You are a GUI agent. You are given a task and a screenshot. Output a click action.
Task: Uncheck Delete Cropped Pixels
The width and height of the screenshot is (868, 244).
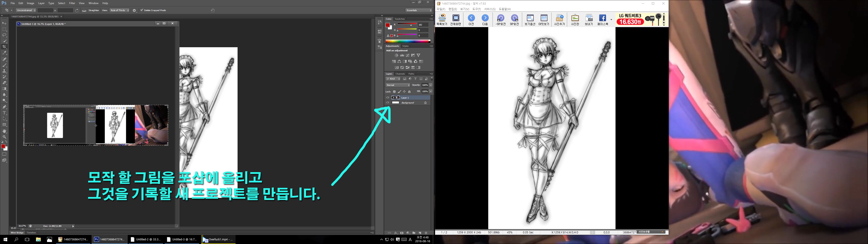[x=142, y=10]
